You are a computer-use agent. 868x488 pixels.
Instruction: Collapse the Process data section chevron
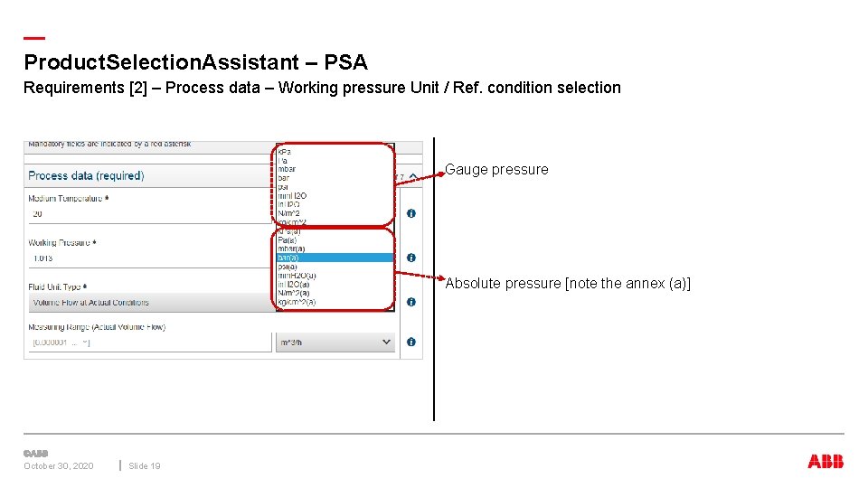pos(413,176)
